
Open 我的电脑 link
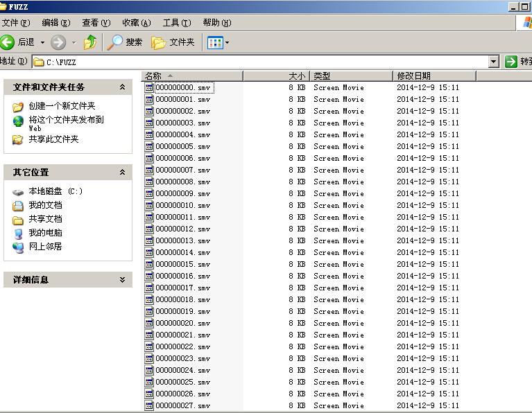[45, 233]
